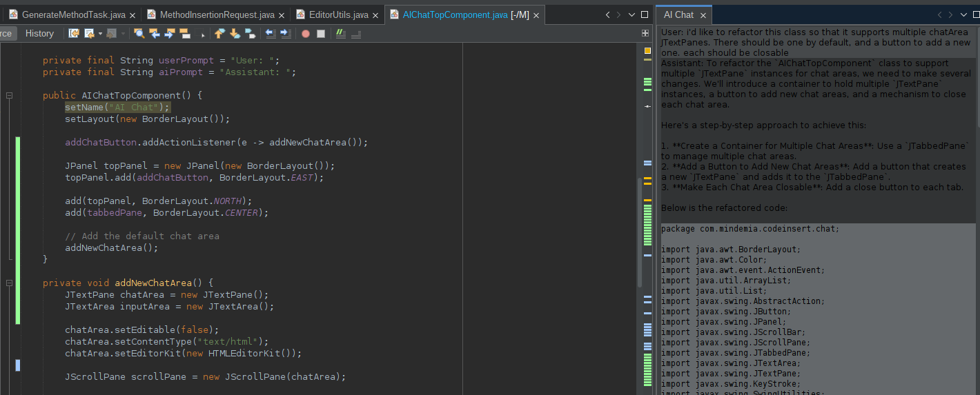Image resolution: width=980 pixels, height=395 pixels.
Task: Click Shift Line Left icon
Action: click(x=271, y=33)
